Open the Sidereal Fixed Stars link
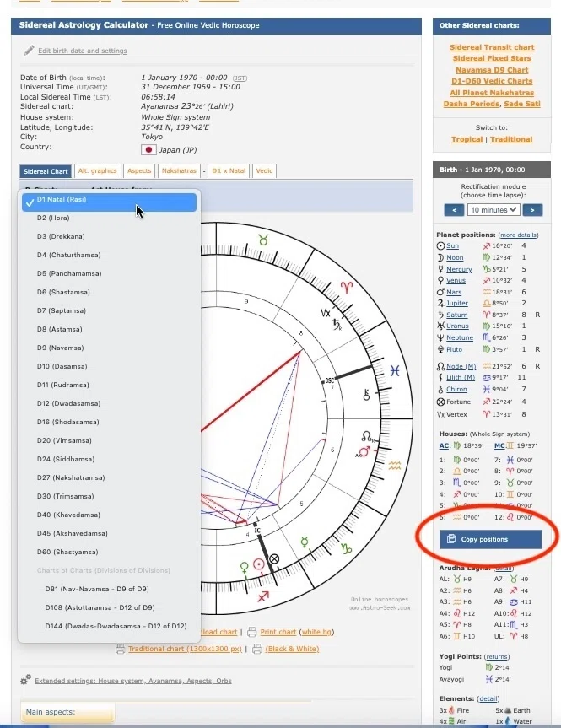Image resolution: width=561 pixels, height=728 pixels. [492, 58]
